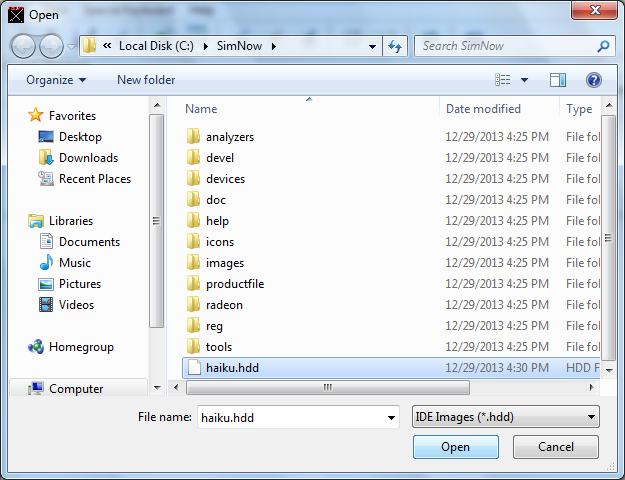625x480 pixels.
Task: Select the devel folder
Action: pyautogui.click(x=220, y=158)
